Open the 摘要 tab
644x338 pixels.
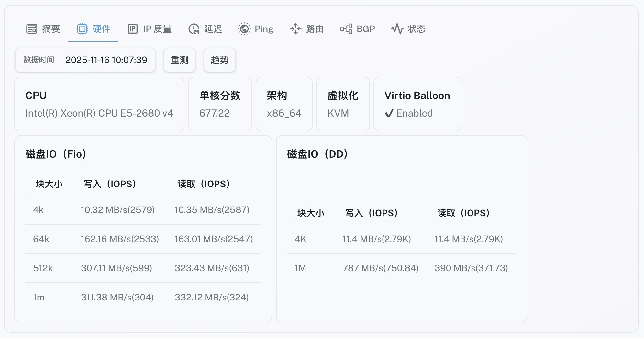tap(51, 29)
